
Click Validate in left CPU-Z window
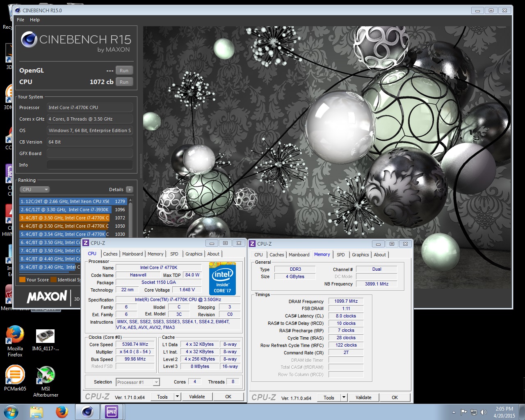point(197,397)
